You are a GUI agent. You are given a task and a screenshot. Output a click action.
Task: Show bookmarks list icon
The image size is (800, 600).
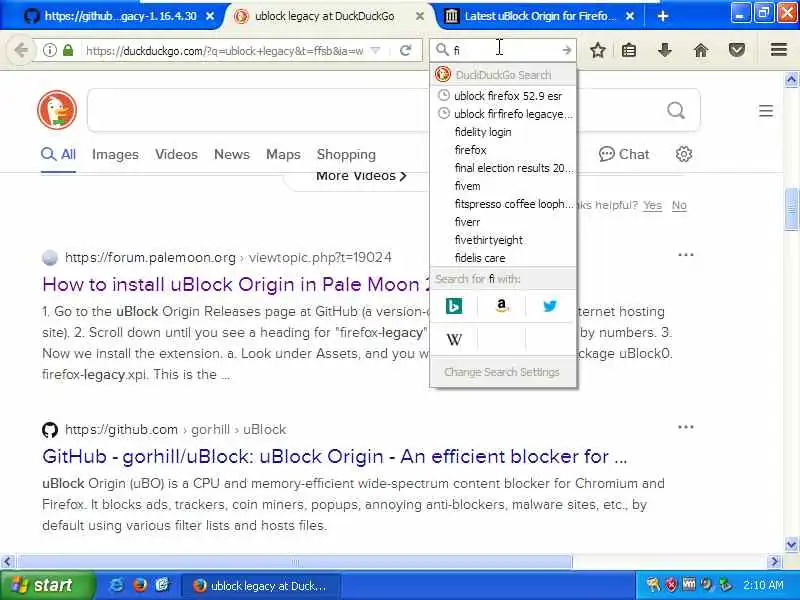(x=629, y=50)
